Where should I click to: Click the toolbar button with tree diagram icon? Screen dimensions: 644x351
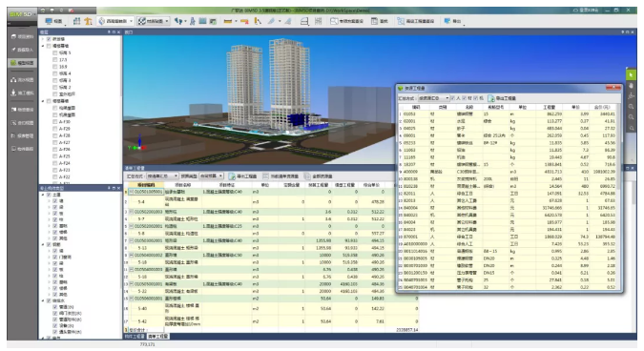tap(415, 21)
